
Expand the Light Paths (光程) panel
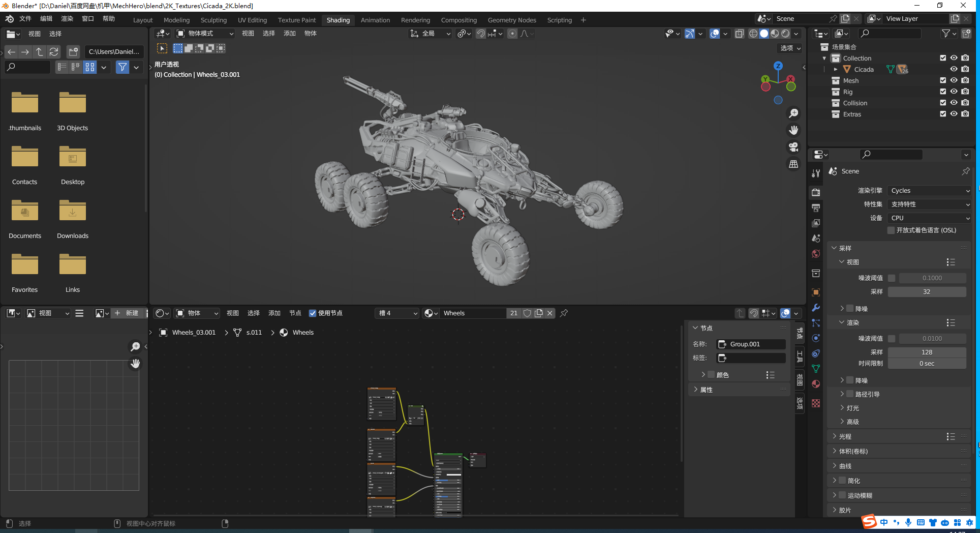[x=845, y=436]
